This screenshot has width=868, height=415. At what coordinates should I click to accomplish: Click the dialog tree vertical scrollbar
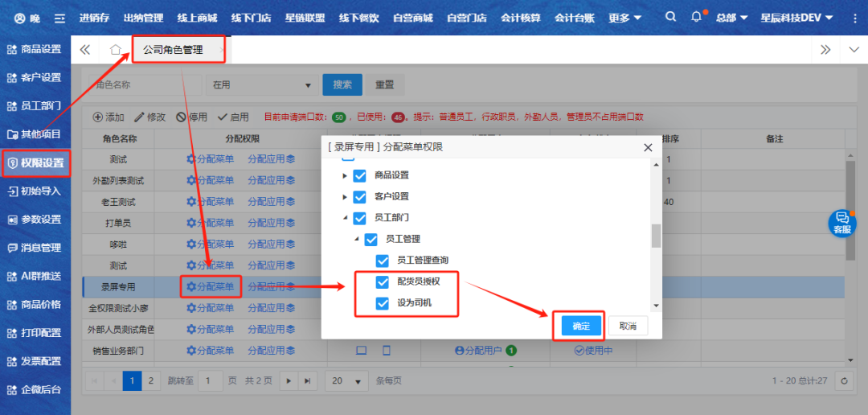[x=656, y=235]
